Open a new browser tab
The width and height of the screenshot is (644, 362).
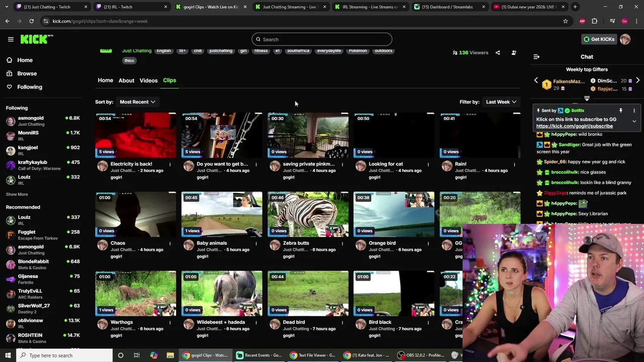[575, 7]
